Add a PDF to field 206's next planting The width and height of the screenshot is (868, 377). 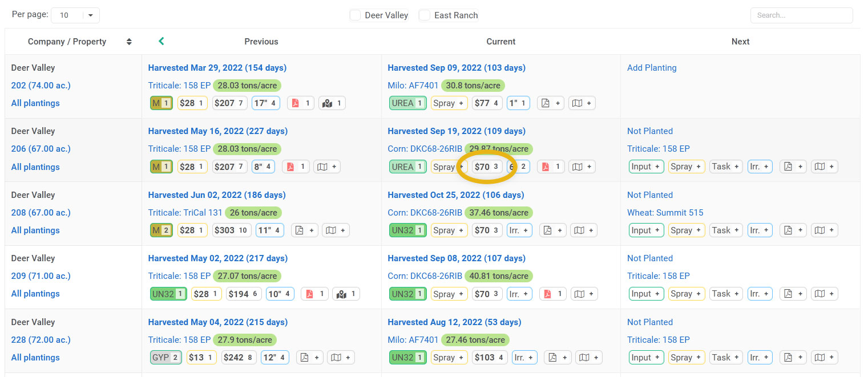[793, 167]
